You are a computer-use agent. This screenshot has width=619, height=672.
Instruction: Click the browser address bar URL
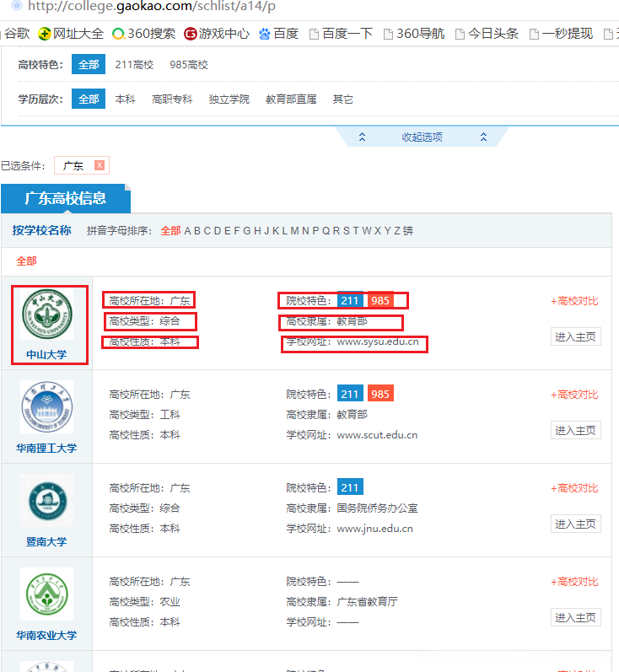click(152, 6)
